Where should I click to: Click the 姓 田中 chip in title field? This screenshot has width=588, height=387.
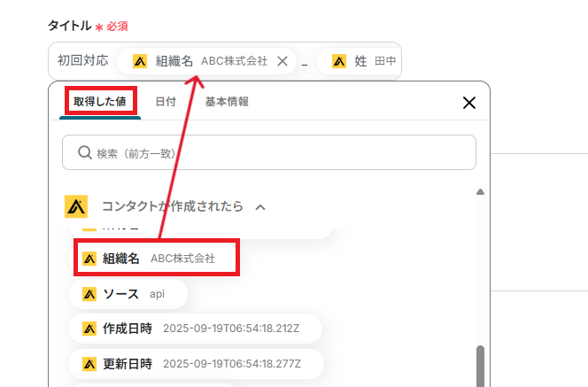[360, 61]
